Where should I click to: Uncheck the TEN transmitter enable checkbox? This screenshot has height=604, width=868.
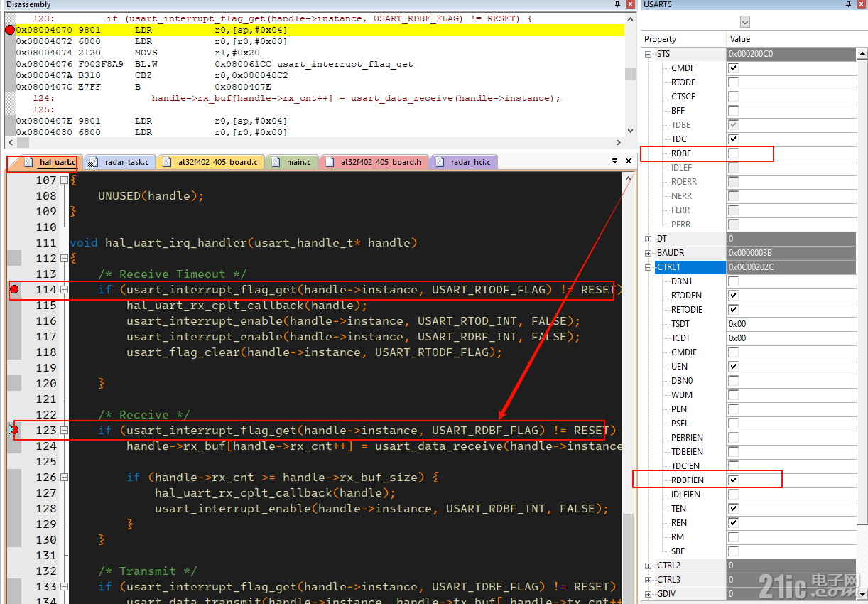tap(734, 508)
